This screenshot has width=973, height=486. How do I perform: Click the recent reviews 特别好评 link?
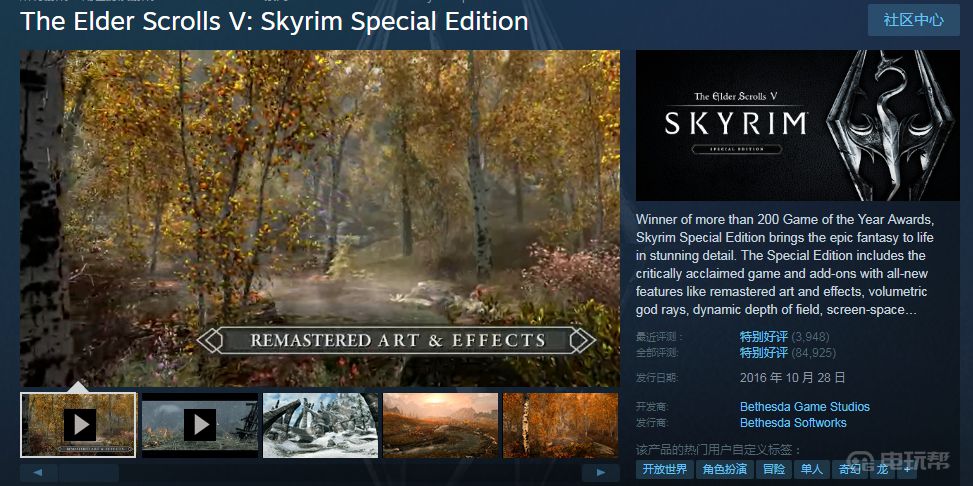click(764, 337)
